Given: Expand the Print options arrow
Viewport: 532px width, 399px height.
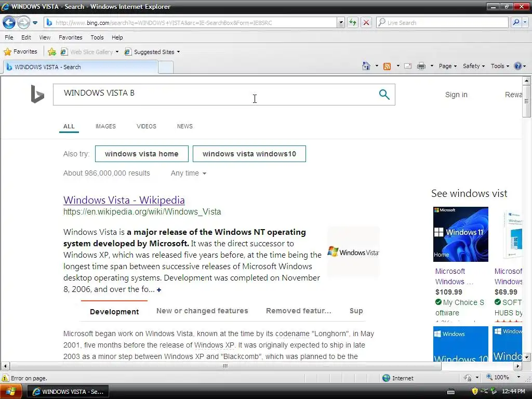Looking at the screenshot, I should tap(432, 66).
